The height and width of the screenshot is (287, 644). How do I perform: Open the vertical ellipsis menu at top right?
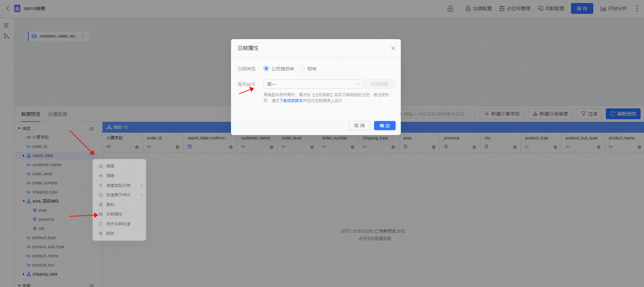click(x=637, y=8)
